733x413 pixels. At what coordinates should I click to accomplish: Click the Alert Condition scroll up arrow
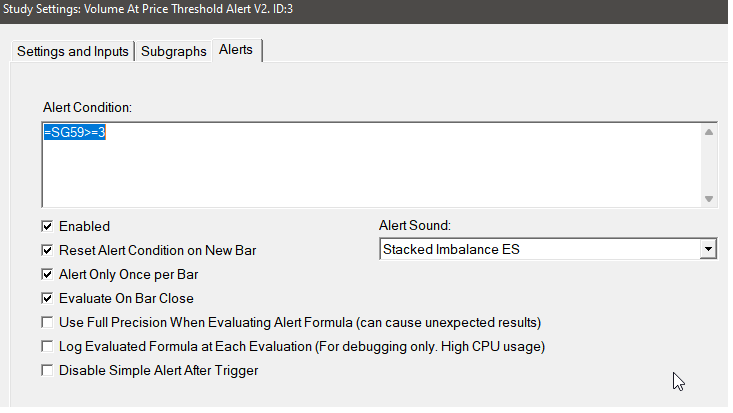click(709, 132)
